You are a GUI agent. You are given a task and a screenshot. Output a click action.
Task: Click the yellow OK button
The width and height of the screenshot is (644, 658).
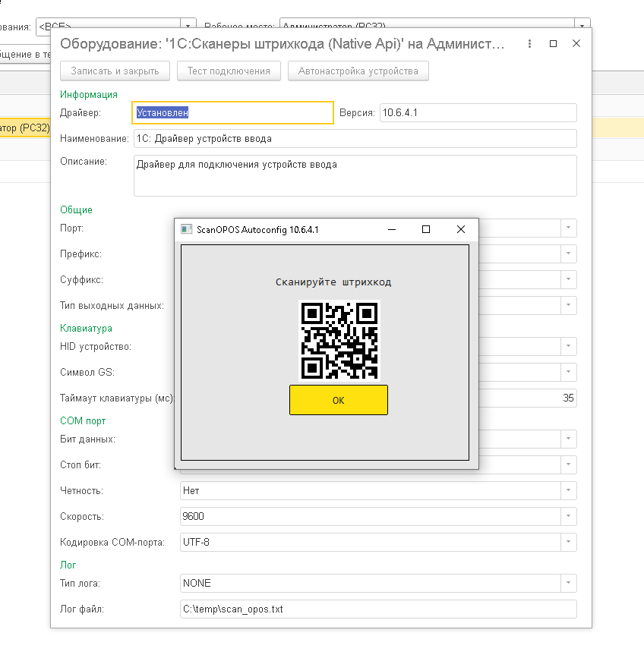pos(338,400)
